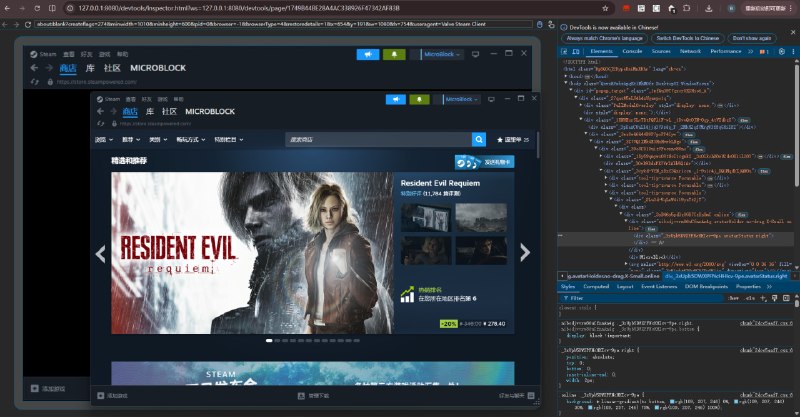Open the 库 tab in front Steam window
The image size is (800, 417).
pyautogui.click(x=150, y=111)
